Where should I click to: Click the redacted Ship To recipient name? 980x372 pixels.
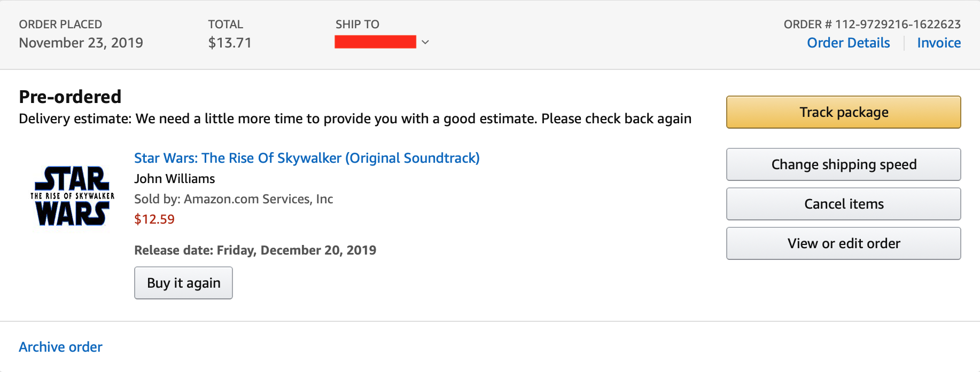click(375, 42)
